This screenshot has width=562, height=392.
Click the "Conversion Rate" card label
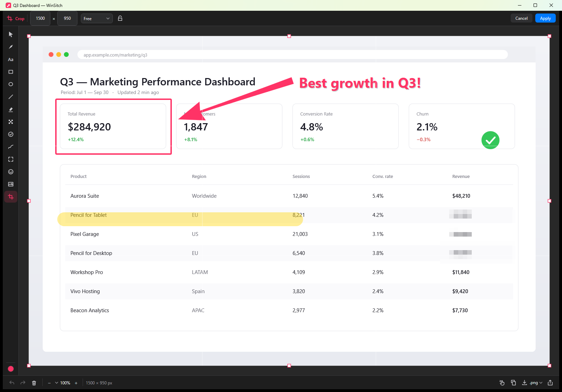(x=316, y=114)
